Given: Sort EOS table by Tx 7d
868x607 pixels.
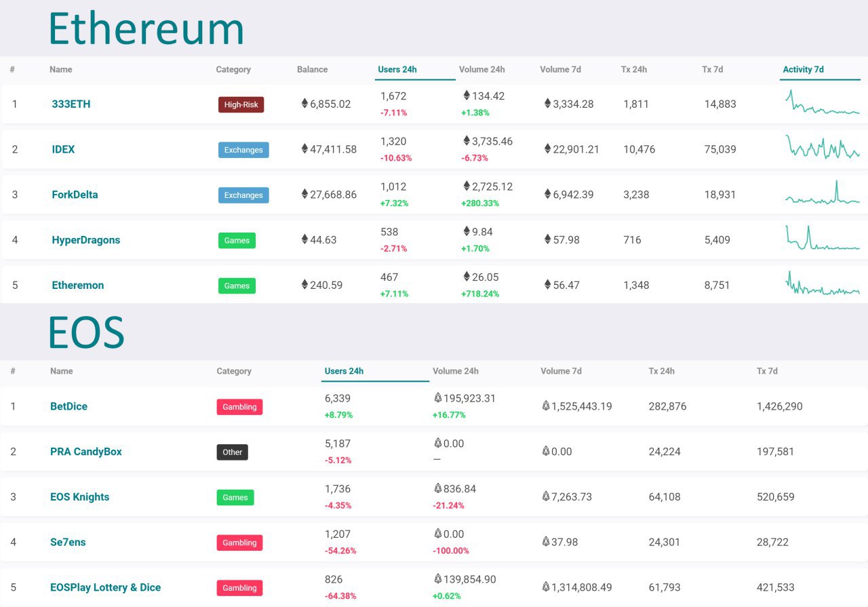Looking at the screenshot, I should click(x=767, y=371).
